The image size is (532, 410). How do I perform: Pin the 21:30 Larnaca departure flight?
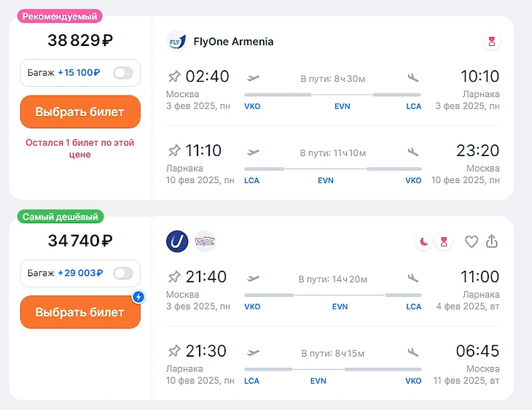point(173,352)
